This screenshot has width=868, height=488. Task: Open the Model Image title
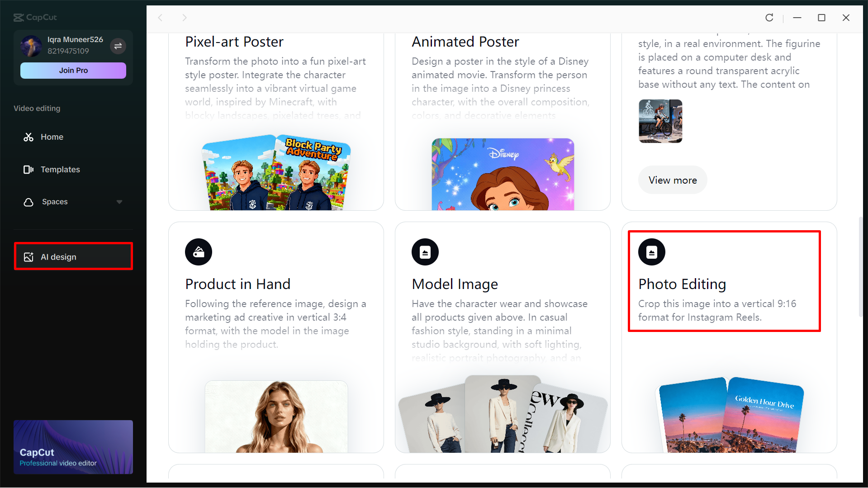tap(455, 284)
